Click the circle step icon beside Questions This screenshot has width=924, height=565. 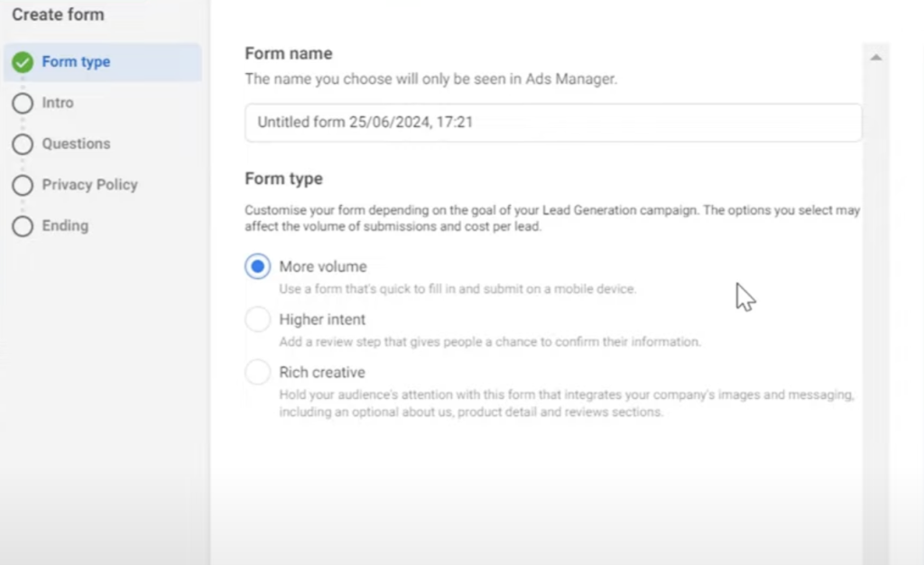click(23, 144)
